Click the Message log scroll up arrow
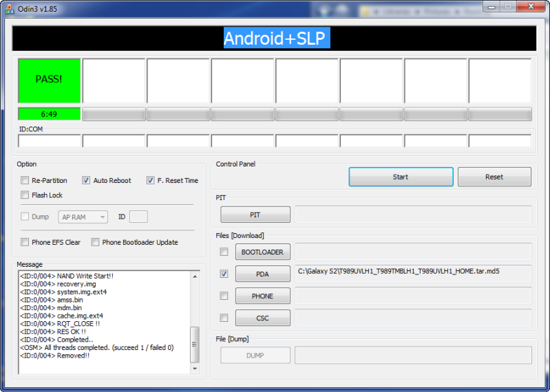 pyautogui.click(x=195, y=276)
